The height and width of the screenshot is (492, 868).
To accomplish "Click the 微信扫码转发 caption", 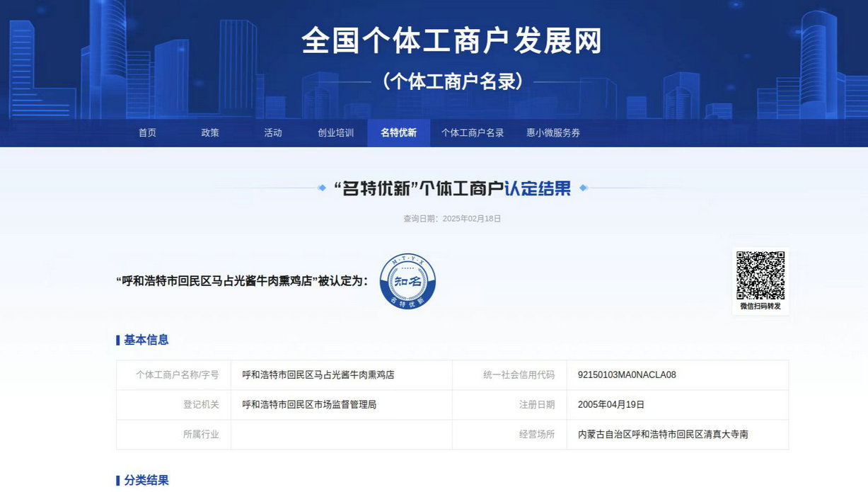I will [760, 307].
